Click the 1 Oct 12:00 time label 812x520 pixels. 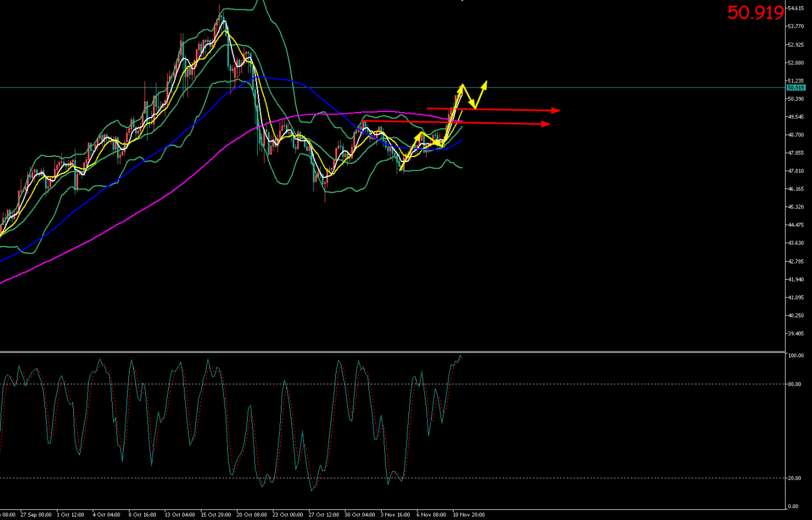(71, 515)
